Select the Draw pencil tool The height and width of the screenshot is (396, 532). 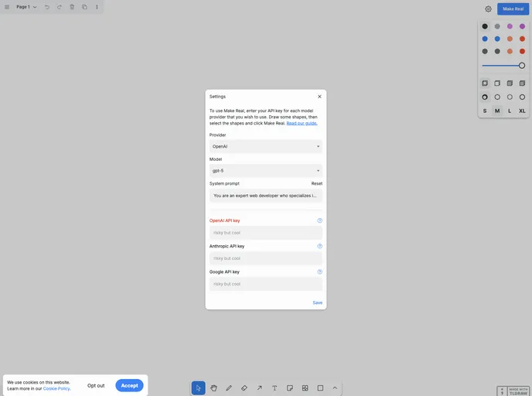coord(229,387)
